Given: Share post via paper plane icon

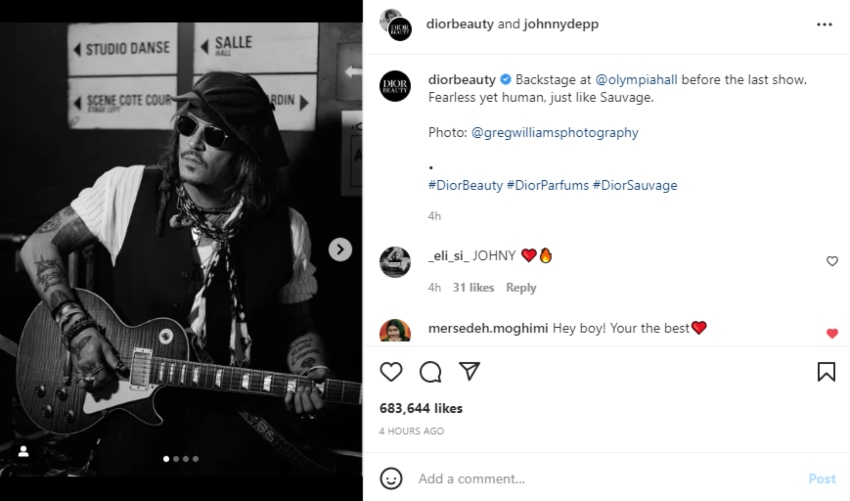Looking at the screenshot, I should point(469,371).
